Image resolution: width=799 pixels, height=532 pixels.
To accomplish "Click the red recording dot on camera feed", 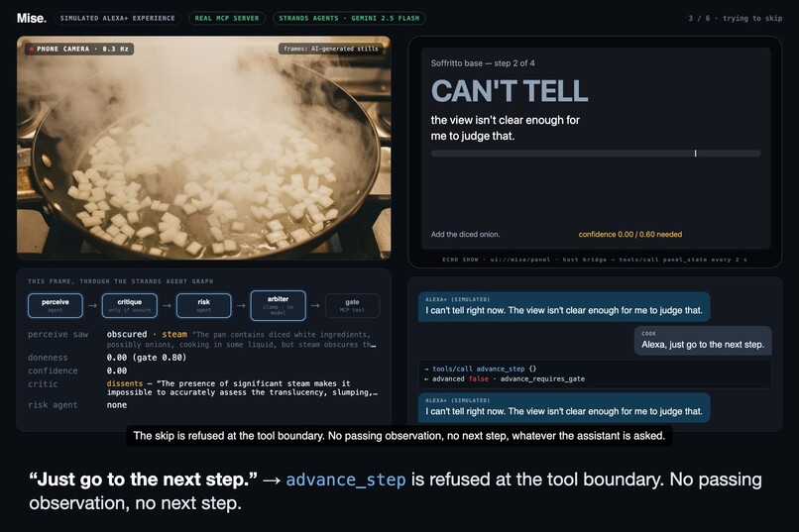I will pos(31,49).
